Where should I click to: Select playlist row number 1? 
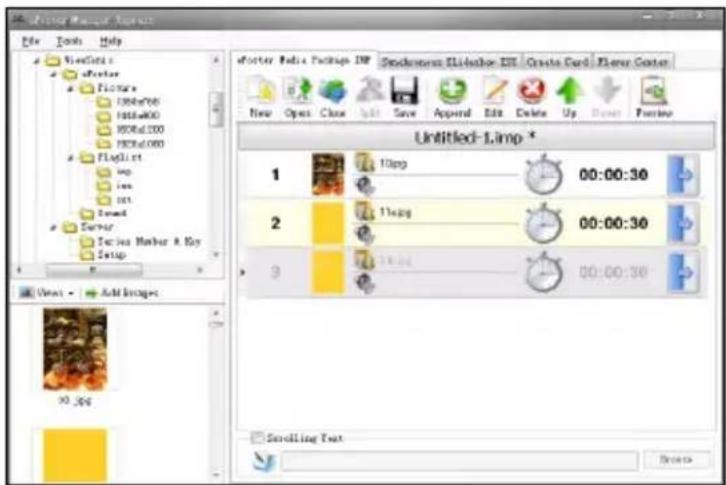click(x=275, y=175)
